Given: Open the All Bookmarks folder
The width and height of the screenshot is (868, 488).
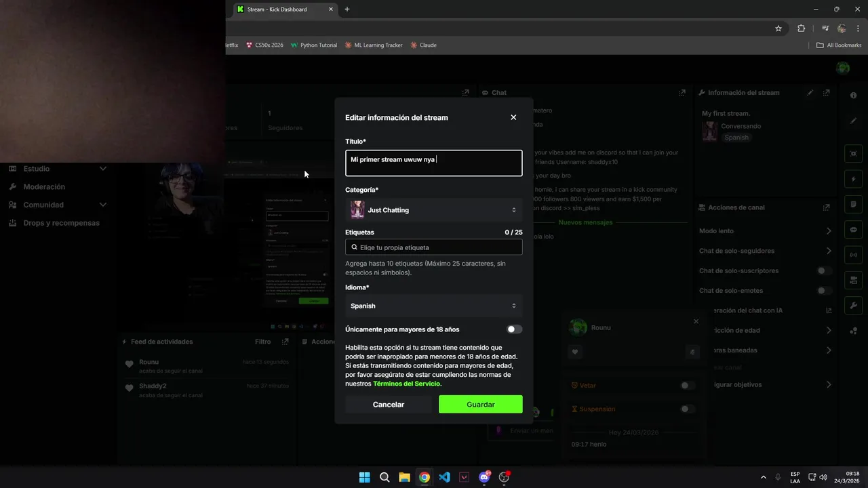Looking at the screenshot, I should tap(839, 45).
